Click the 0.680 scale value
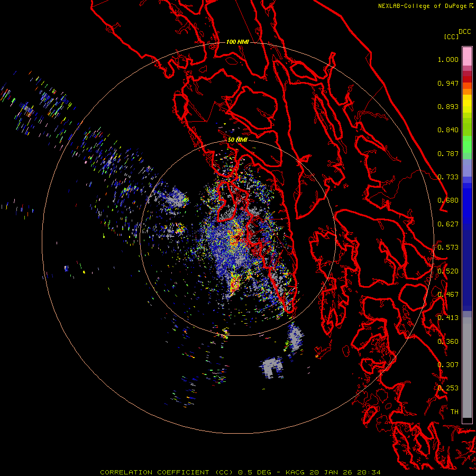This screenshot has width=476, height=476. click(448, 200)
